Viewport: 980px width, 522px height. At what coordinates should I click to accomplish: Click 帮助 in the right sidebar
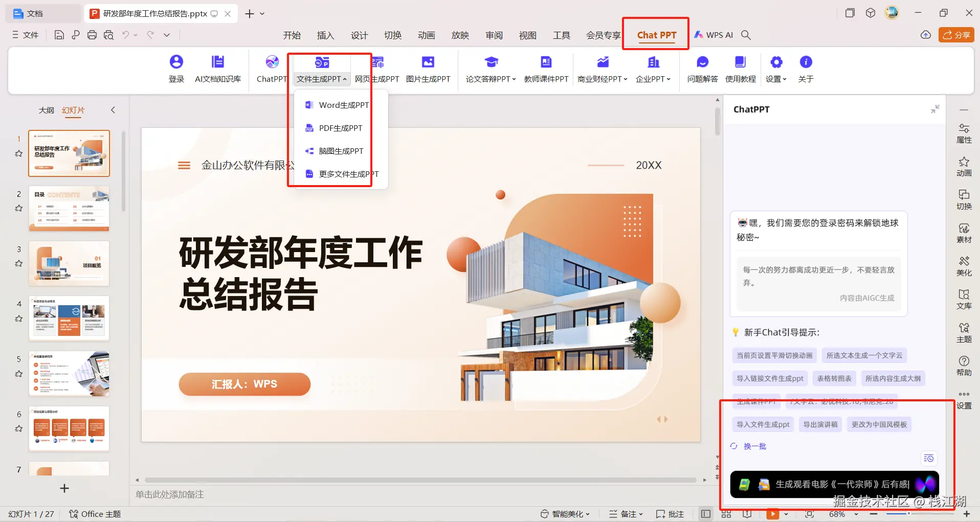pyautogui.click(x=964, y=366)
